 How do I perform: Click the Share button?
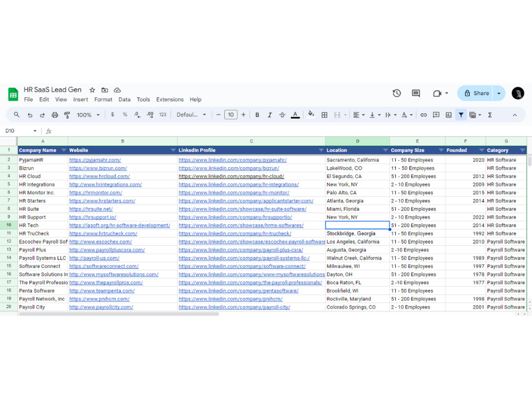point(475,93)
